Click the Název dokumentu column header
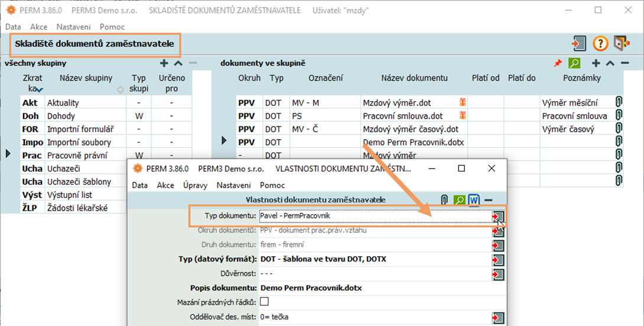 (414, 78)
